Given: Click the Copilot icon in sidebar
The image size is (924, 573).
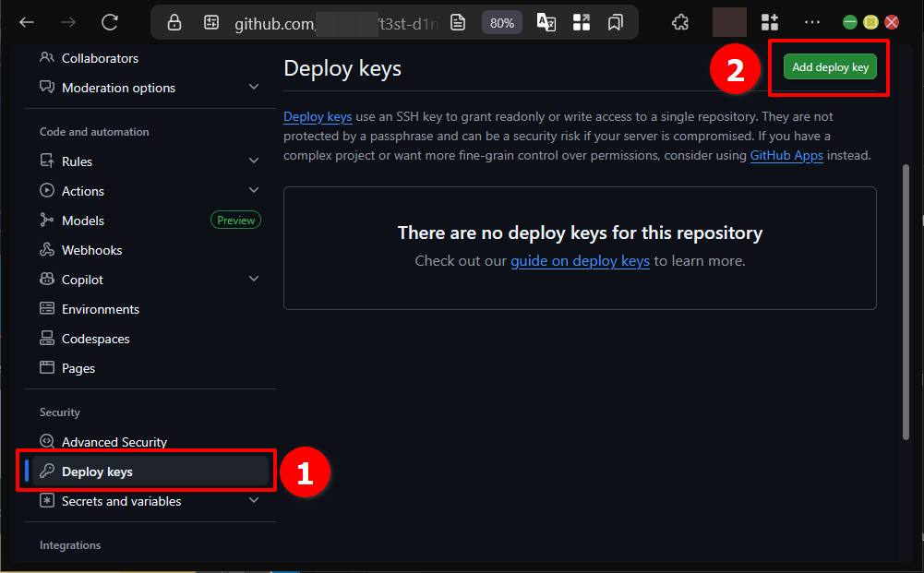Looking at the screenshot, I should pos(47,280).
